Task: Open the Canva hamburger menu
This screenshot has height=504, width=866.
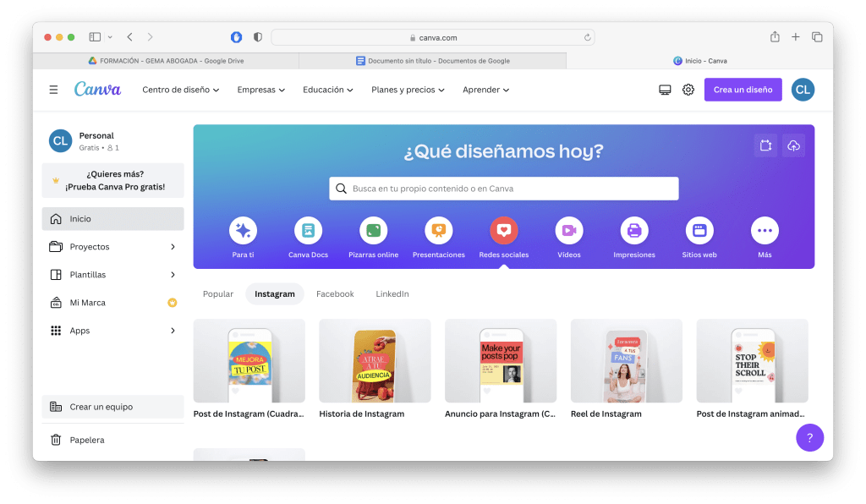Action: click(x=53, y=90)
